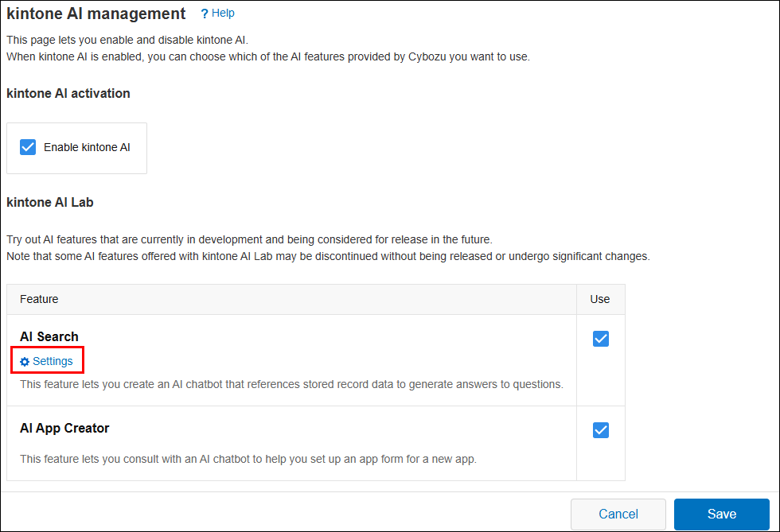Click the AI Search feature name
The image size is (780, 532).
coord(49,336)
